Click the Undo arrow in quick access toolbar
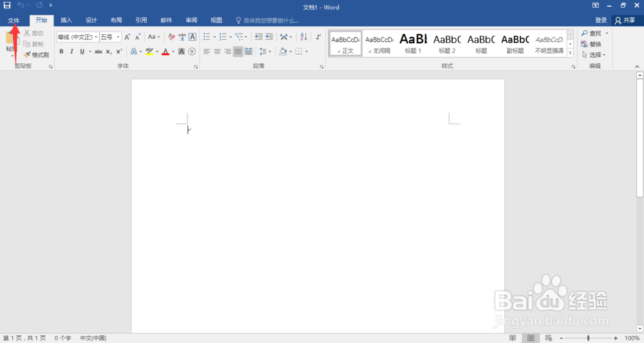Screen dimensions: 644x343 click(x=21, y=5)
